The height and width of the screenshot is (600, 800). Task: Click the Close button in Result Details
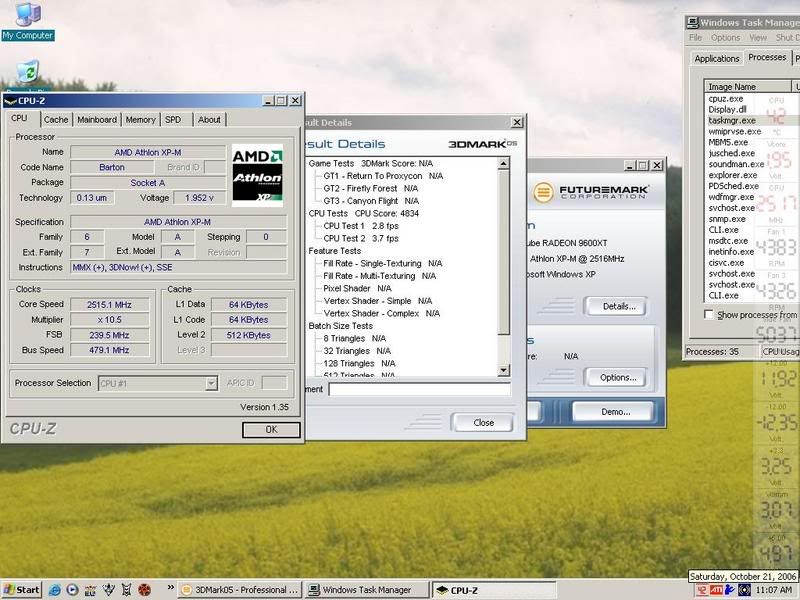pos(483,422)
